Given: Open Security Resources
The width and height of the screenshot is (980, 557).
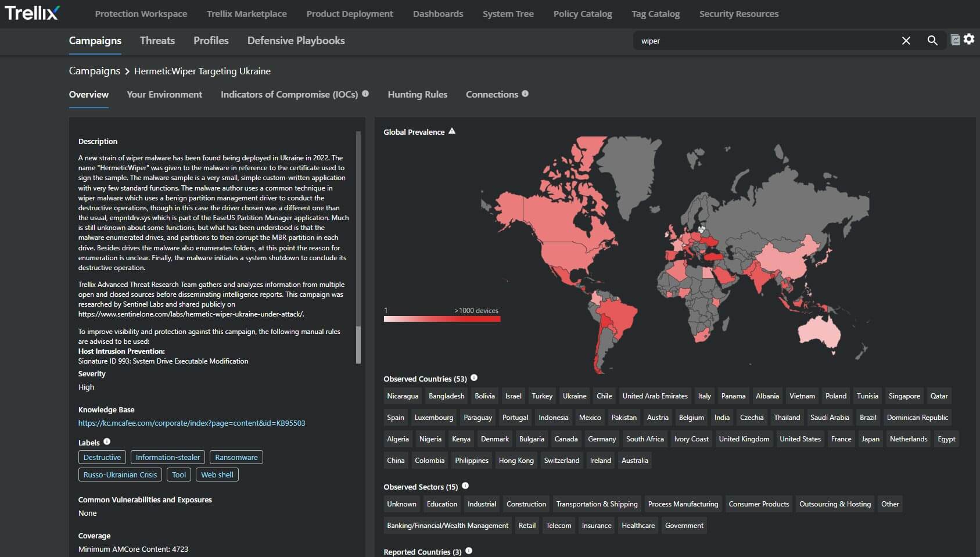Looking at the screenshot, I should pyautogui.click(x=739, y=14).
